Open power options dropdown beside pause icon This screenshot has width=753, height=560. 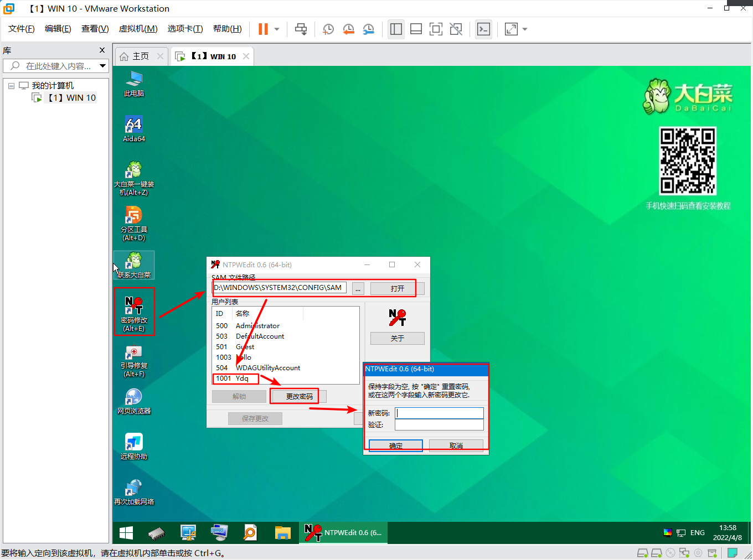tap(277, 29)
